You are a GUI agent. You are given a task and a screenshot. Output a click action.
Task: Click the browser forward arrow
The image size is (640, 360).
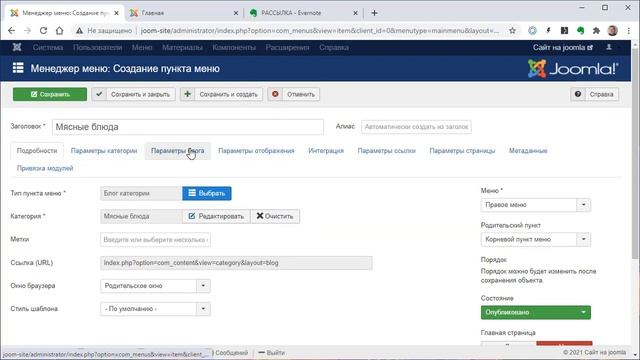tap(27, 31)
